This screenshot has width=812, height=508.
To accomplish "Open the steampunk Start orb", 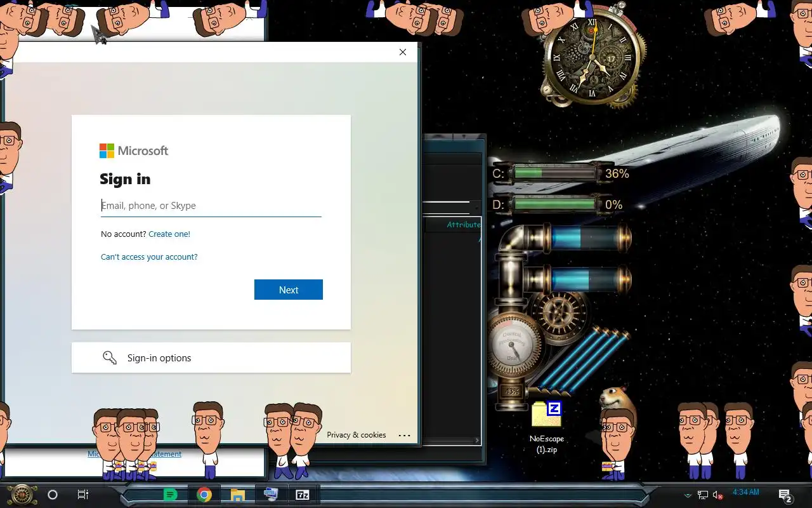I will tap(22, 494).
